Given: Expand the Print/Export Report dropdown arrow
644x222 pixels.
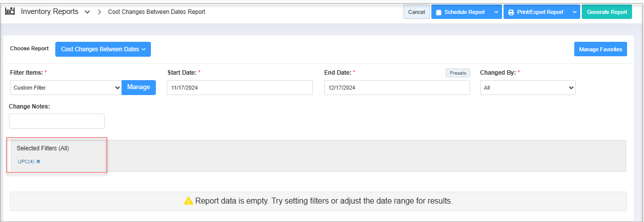Looking at the screenshot, I should pos(574,12).
